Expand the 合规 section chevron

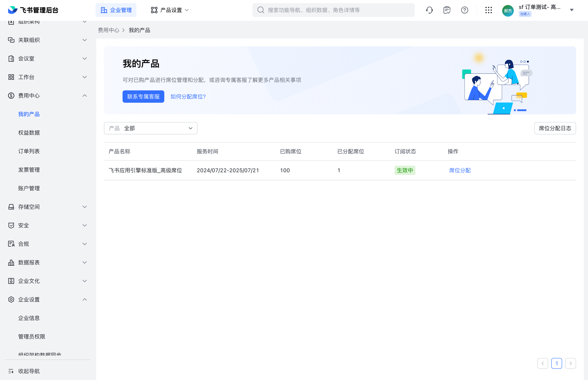coord(85,244)
